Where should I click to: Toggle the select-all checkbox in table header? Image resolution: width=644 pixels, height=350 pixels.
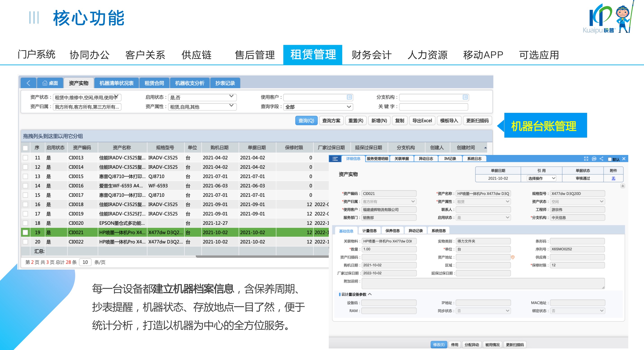(25, 148)
